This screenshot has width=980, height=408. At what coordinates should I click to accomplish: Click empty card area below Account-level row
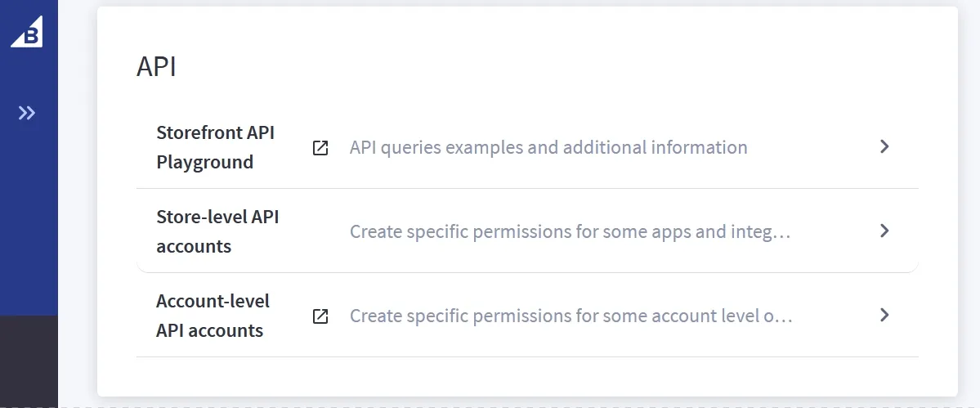pyautogui.click(x=527, y=376)
